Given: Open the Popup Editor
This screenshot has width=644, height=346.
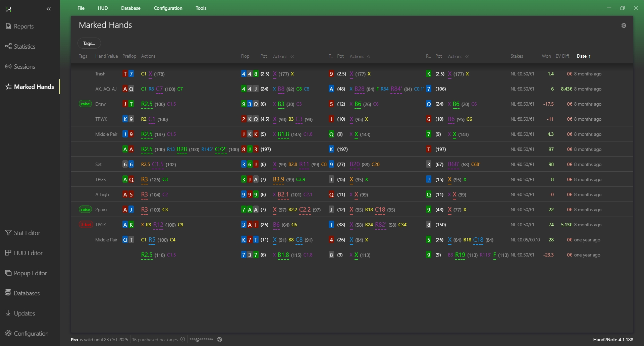Looking at the screenshot, I should coord(30,273).
